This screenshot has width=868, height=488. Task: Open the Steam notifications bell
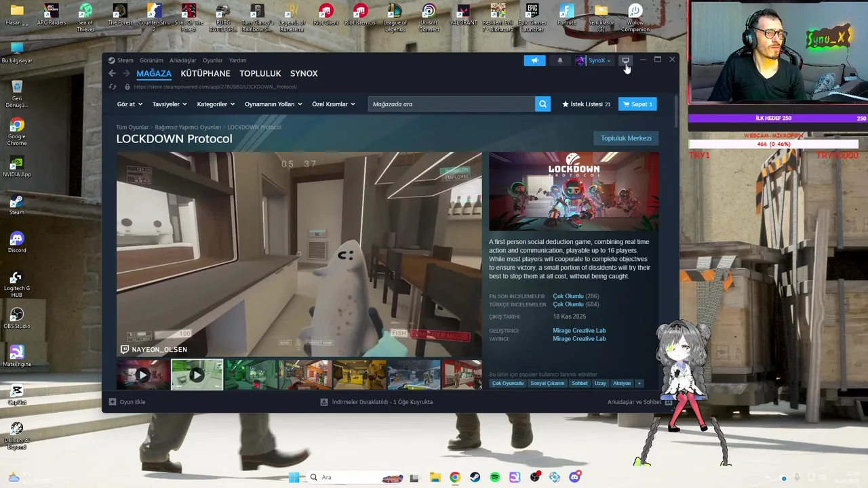tap(559, 60)
